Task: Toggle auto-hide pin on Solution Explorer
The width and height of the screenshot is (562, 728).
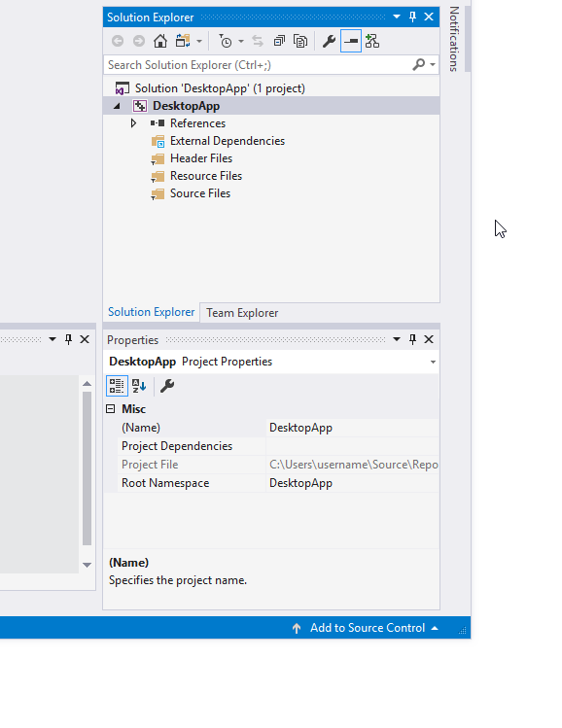Action: tap(412, 17)
